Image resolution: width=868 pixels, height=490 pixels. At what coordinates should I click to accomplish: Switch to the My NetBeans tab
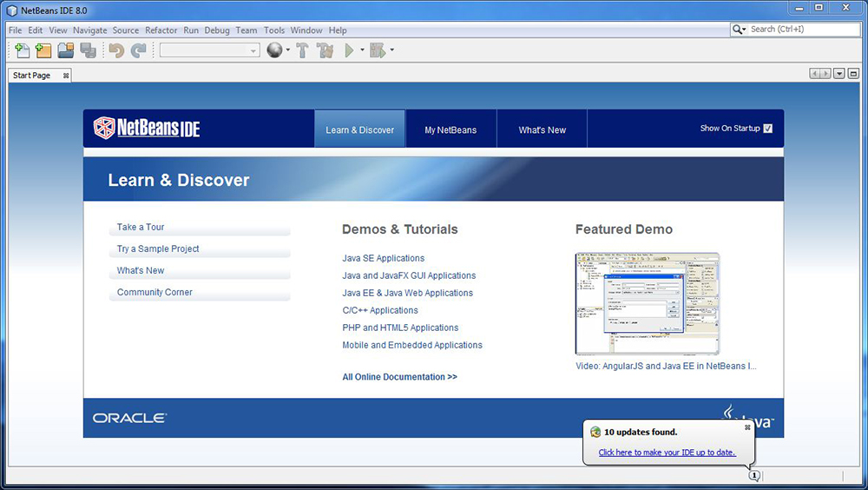click(450, 129)
